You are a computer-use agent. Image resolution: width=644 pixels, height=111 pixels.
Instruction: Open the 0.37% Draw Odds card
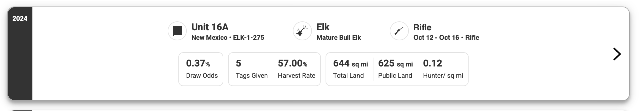(201, 69)
